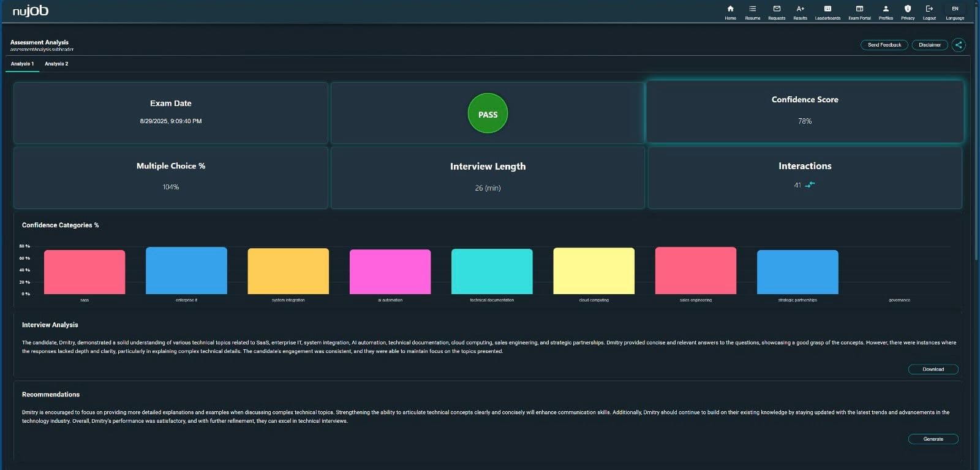The image size is (980, 470).
Task: Open Requests envelope icon
Action: click(777, 9)
